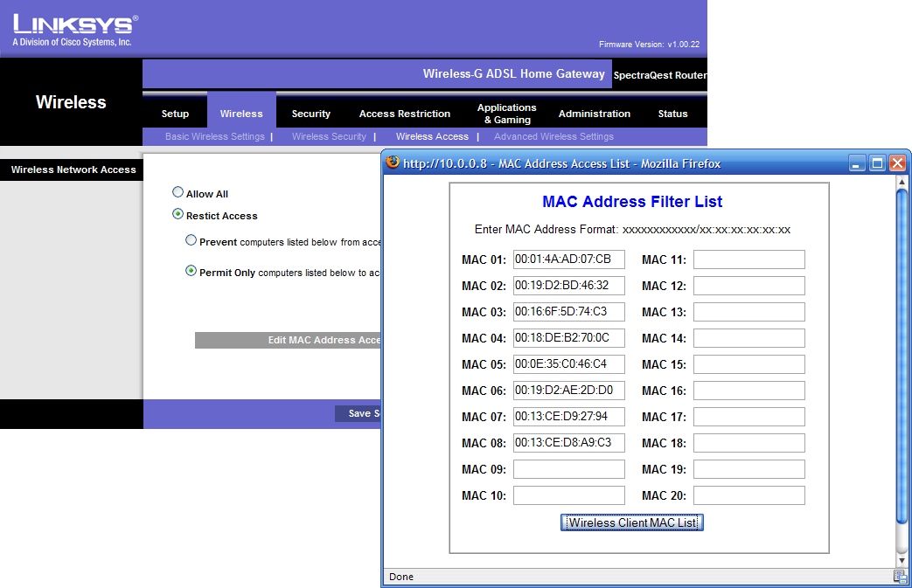Choose the Prevent computers radio button
This screenshot has height=588, width=912.
(x=191, y=241)
